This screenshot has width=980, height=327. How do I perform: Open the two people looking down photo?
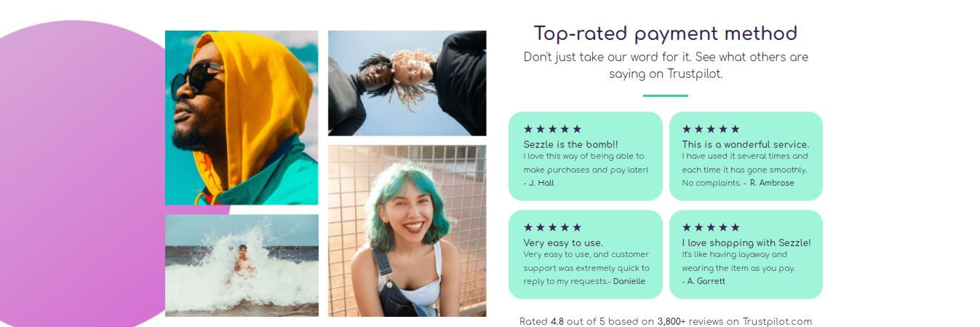click(407, 83)
